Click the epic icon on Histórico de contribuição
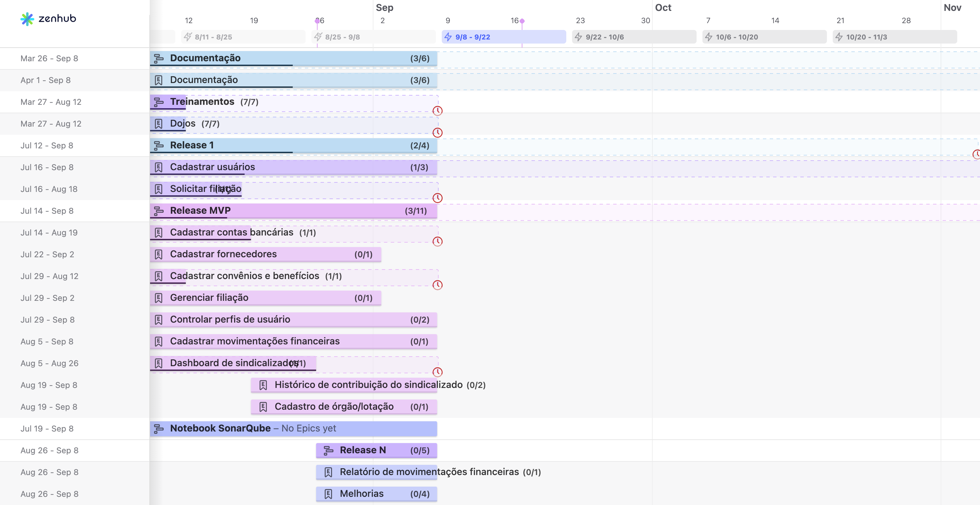980x505 pixels. 263,385
